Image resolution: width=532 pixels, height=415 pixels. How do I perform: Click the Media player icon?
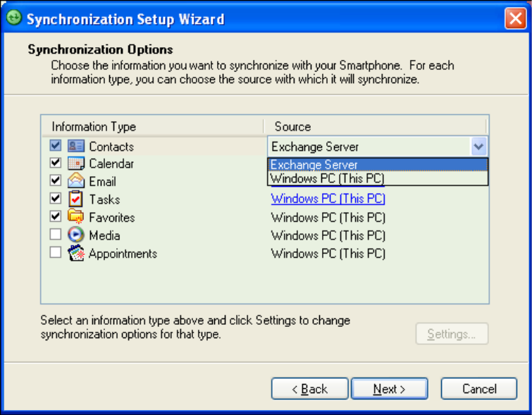[75, 235]
